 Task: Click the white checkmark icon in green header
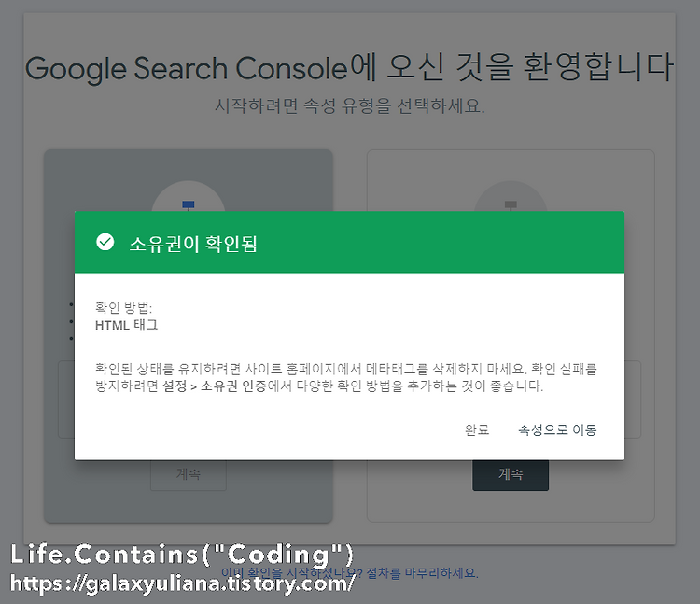point(105,242)
